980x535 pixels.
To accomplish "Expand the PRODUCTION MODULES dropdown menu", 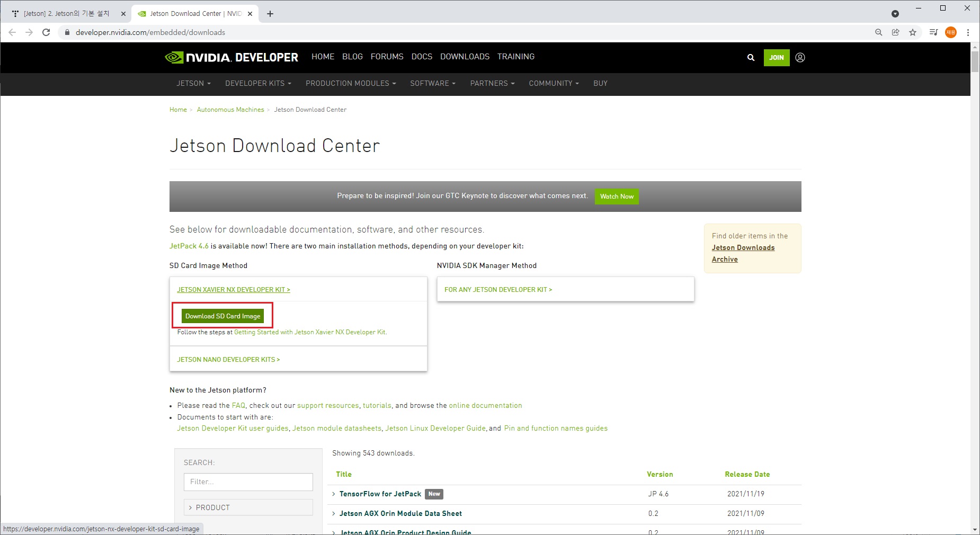I will click(351, 84).
